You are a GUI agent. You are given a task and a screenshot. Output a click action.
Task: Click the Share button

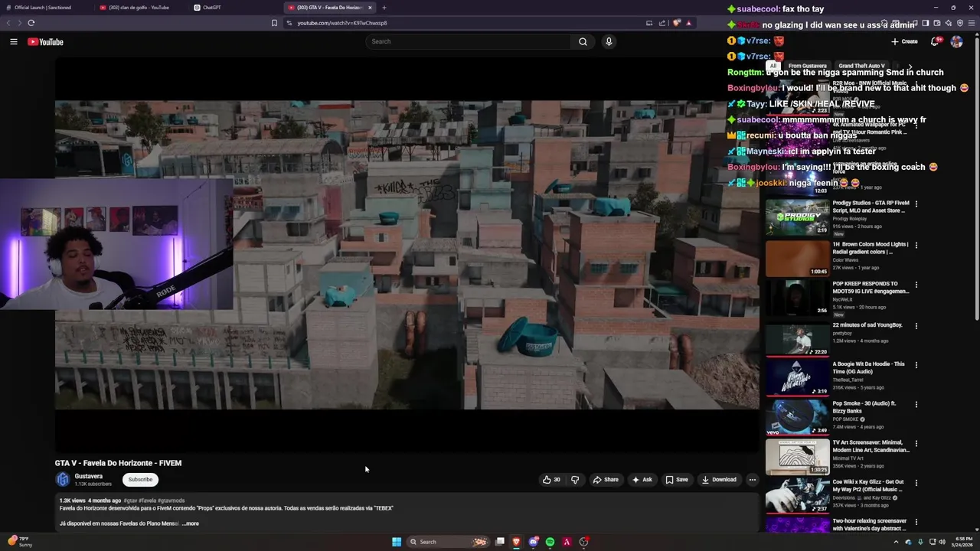[x=606, y=480]
